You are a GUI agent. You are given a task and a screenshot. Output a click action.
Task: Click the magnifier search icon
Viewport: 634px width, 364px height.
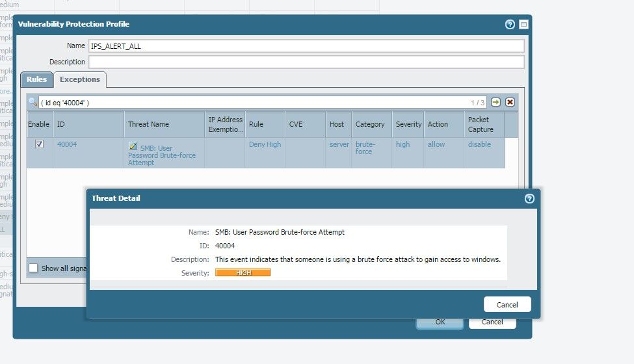(33, 102)
